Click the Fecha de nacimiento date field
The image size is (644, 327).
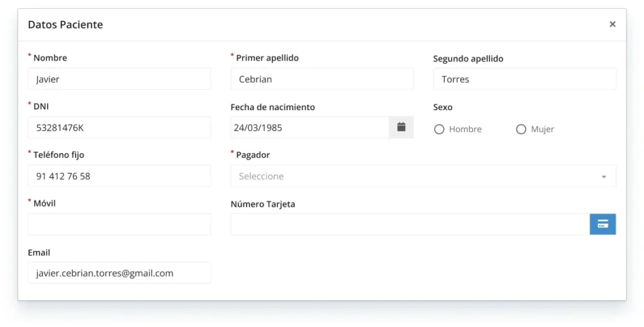(x=309, y=128)
